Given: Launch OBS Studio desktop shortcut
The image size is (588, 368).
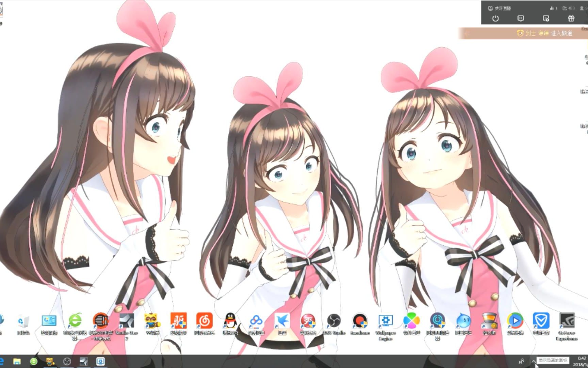Looking at the screenshot, I should point(334,324).
